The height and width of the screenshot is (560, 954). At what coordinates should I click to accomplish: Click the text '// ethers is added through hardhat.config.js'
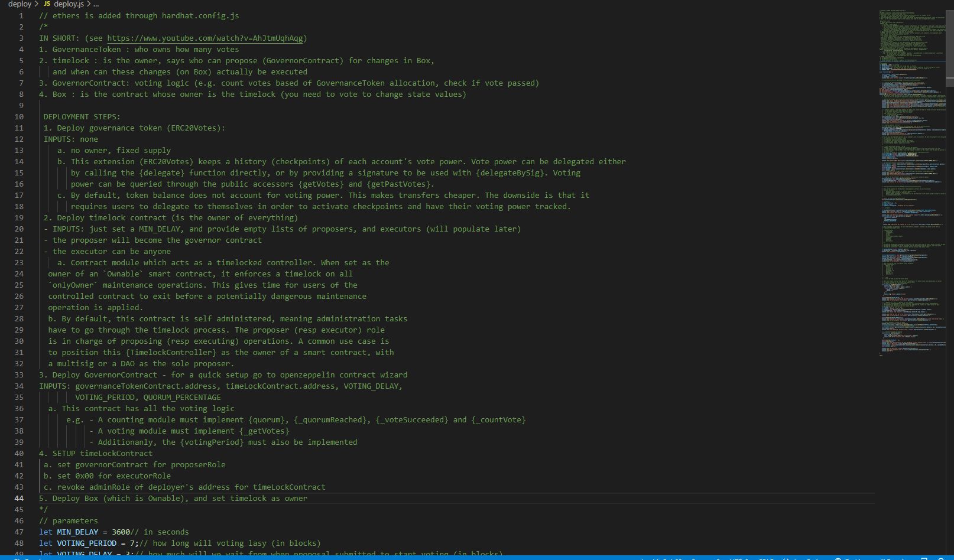point(139,15)
